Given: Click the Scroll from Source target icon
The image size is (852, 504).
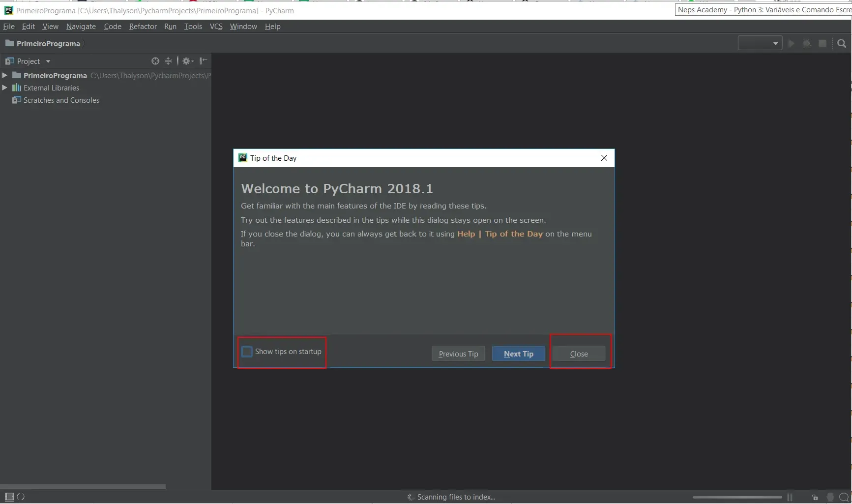Looking at the screenshot, I should tap(155, 61).
